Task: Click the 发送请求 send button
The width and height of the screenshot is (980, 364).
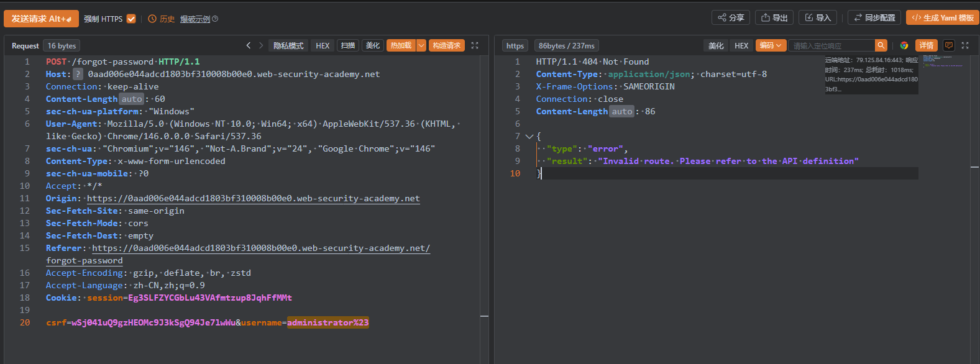Action: point(41,19)
